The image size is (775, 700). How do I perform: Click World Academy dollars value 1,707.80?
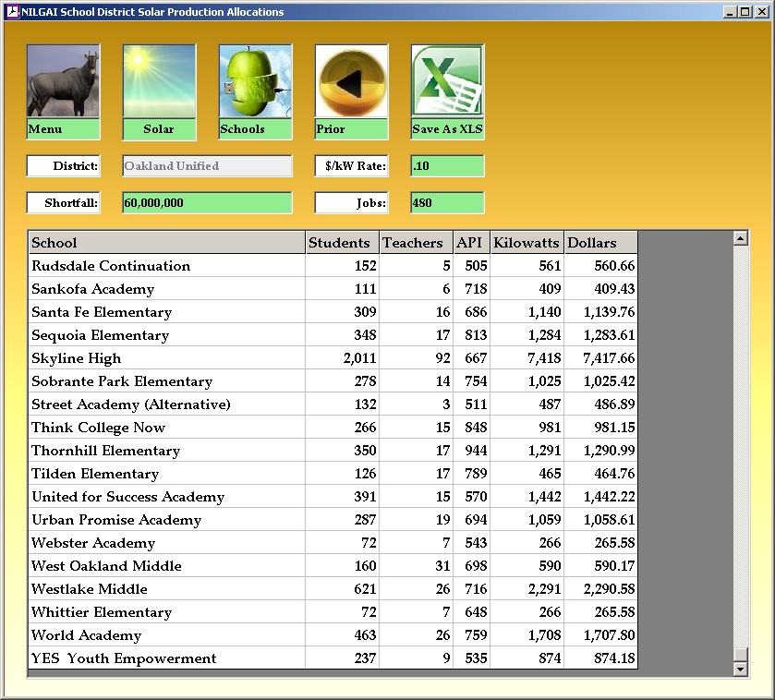pyautogui.click(x=609, y=635)
